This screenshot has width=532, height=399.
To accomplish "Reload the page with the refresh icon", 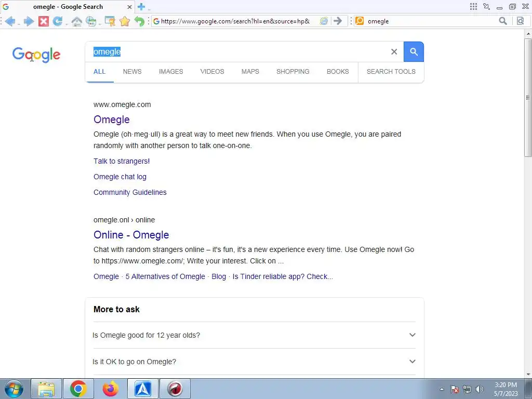I will pyautogui.click(x=57, y=21).
